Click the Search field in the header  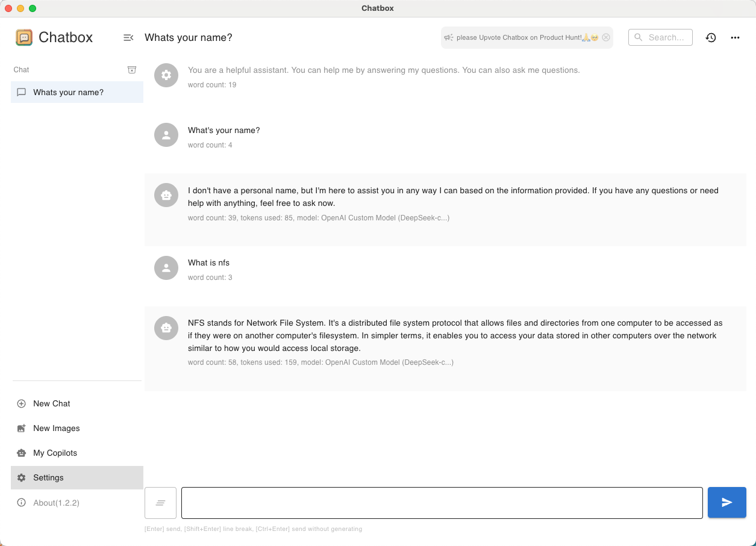click(660, 37)
